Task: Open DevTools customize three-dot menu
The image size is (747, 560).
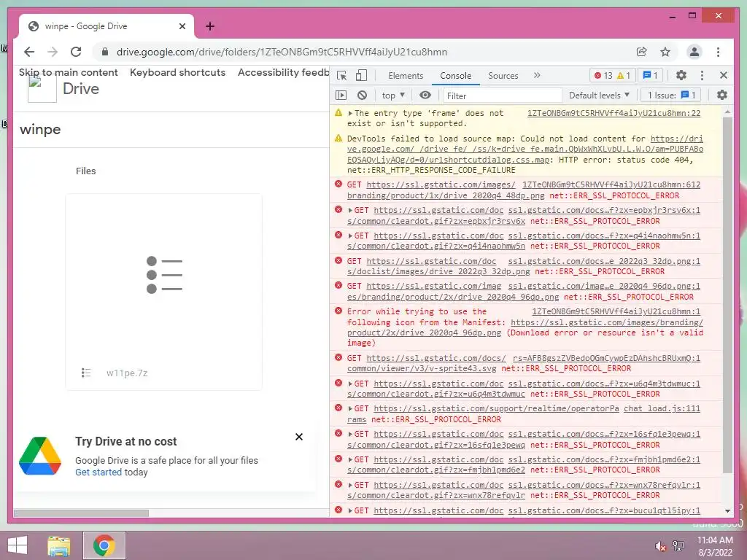Action: (702, 75)
